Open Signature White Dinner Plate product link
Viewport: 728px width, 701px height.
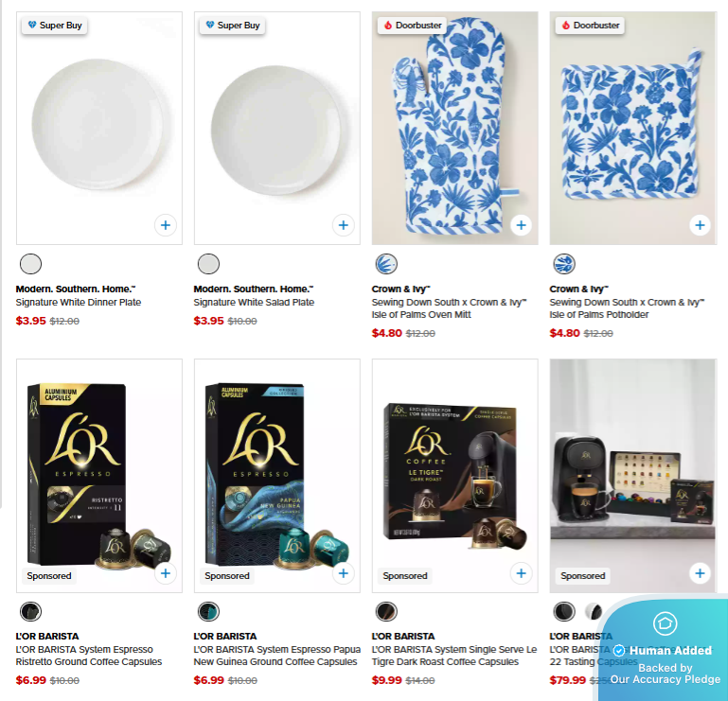(79, 303)
